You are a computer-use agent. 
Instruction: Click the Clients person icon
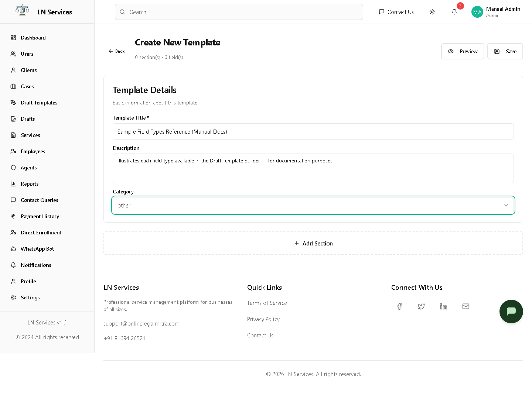13,70
